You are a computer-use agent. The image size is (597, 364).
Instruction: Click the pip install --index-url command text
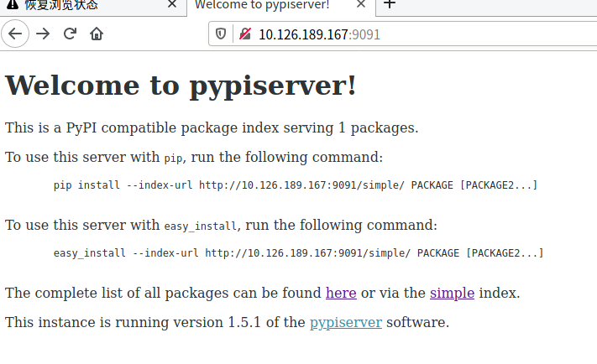(296, 185)
